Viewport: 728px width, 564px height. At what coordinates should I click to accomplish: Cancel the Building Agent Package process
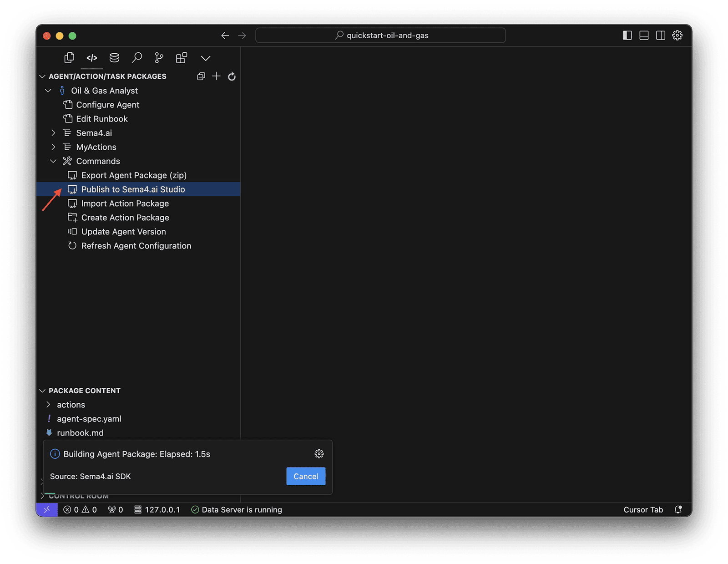pos(305,476)
